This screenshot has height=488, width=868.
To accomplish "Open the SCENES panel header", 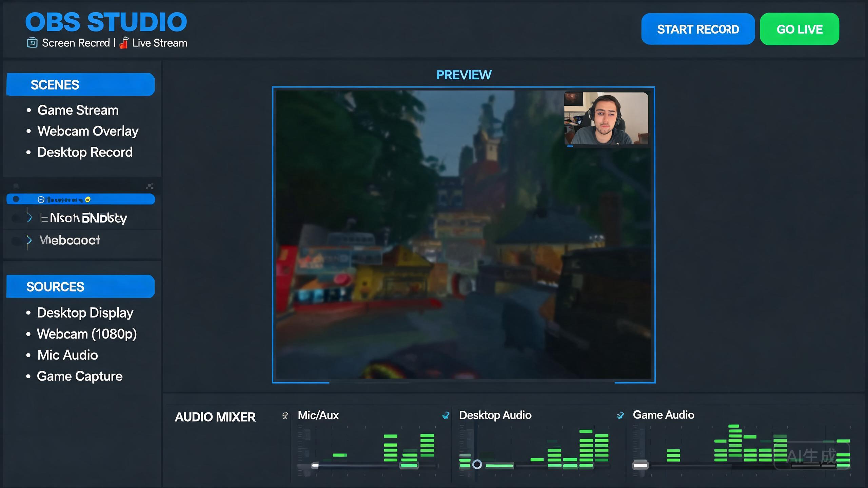I will [81, 84].
